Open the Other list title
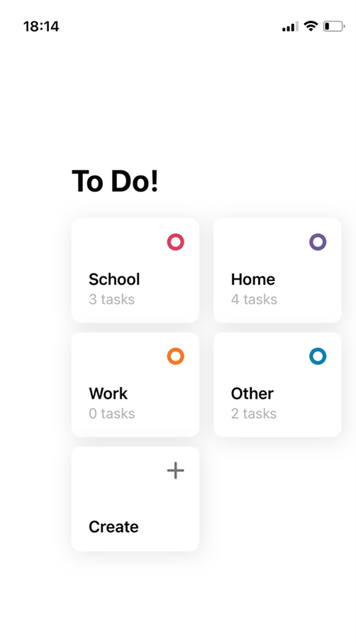This screenshot has width=356, height=644. (252, 394)
